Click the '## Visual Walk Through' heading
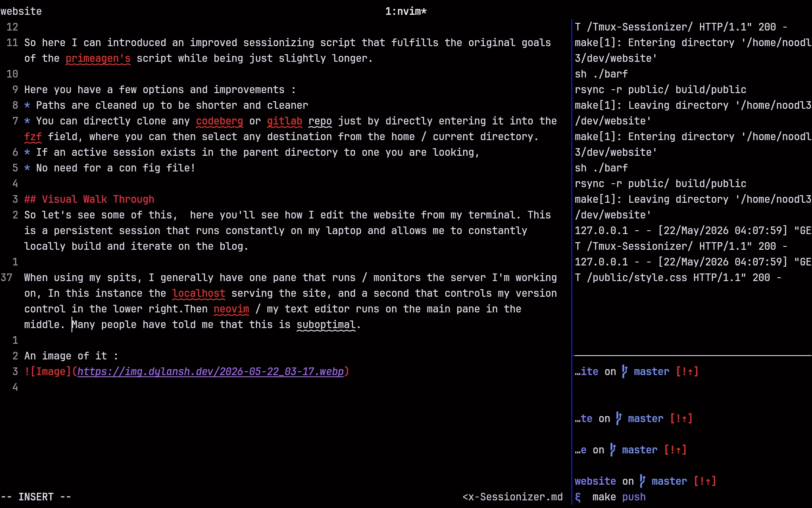812x508 pixels. 89,199
